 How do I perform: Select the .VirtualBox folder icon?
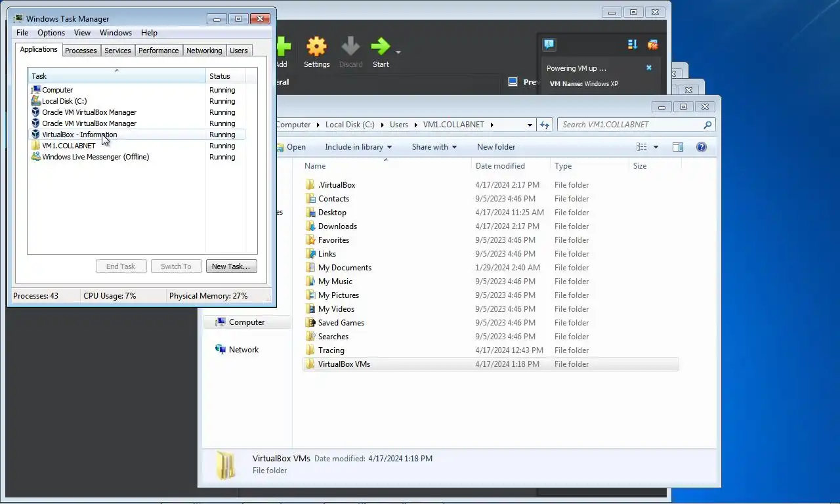310,185
